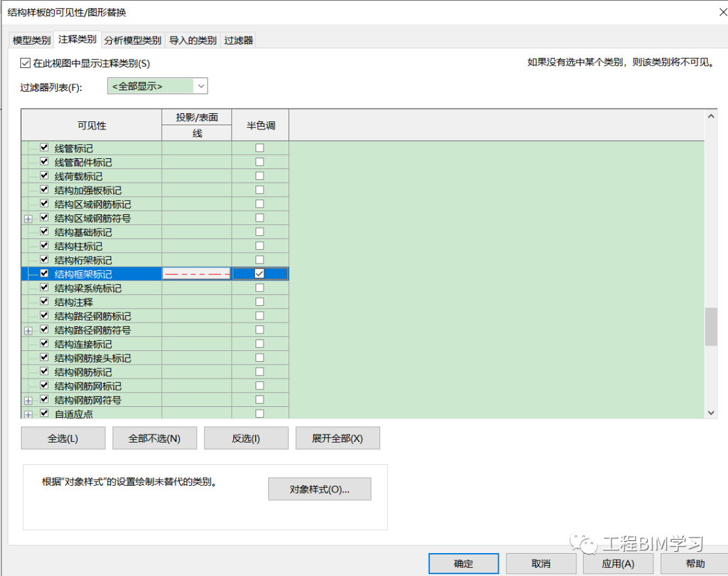This screenshot has width=728, height=576.
Task: Click the category list scrollbar thumb
Action: coord(711,326)
